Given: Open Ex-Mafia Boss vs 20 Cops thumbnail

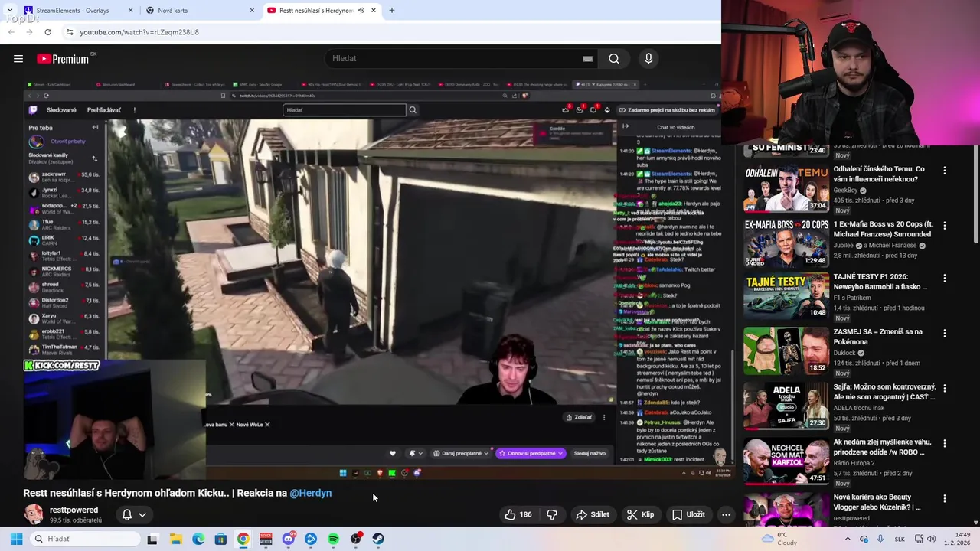Looking at the screenshot, I should (786, 243).
